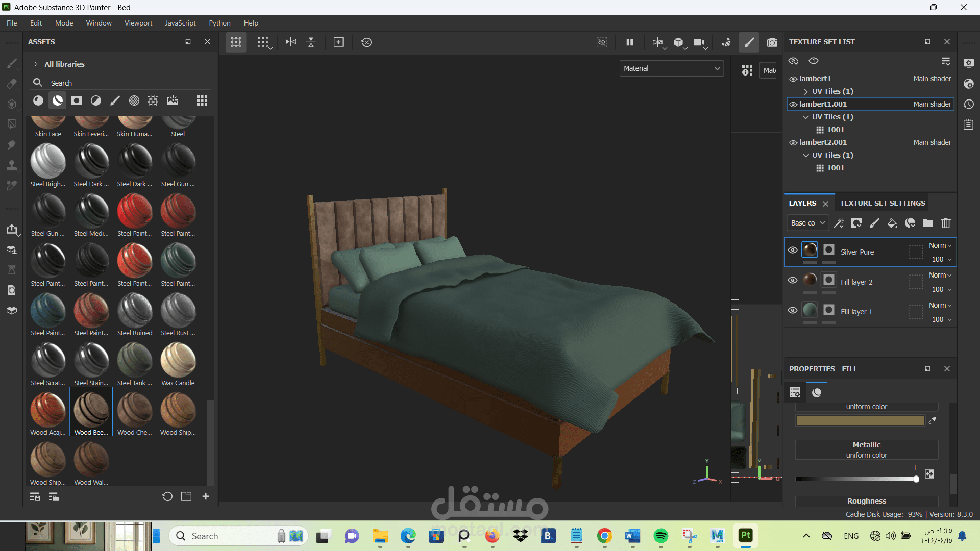
Task: Open the camera render mode icon
Action: (x=772, y=42)
